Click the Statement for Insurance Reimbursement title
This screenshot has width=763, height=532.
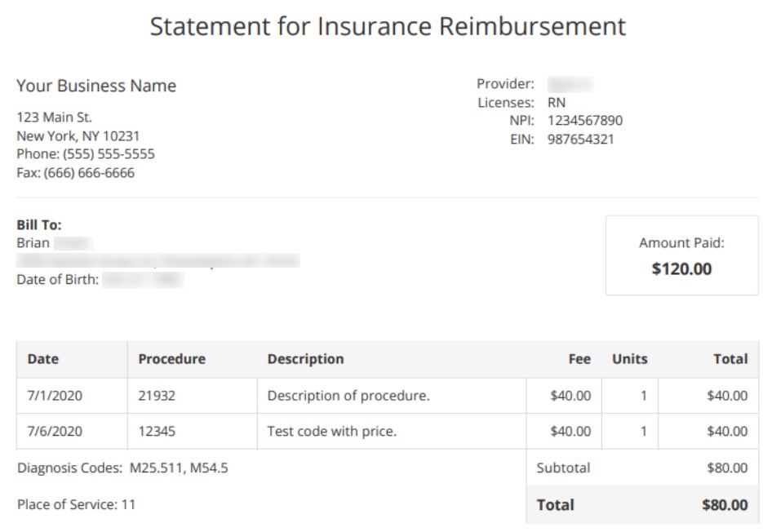tap(388, 26)
